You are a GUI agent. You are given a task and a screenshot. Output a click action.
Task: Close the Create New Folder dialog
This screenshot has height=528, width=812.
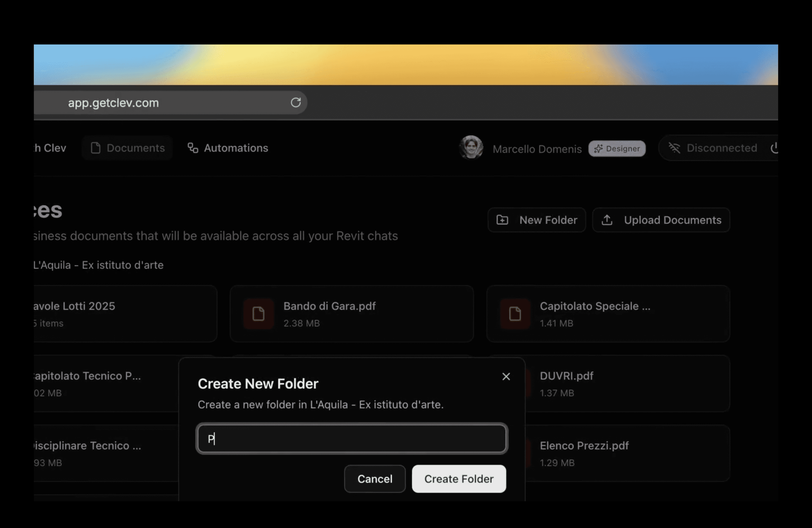(506, 377)
